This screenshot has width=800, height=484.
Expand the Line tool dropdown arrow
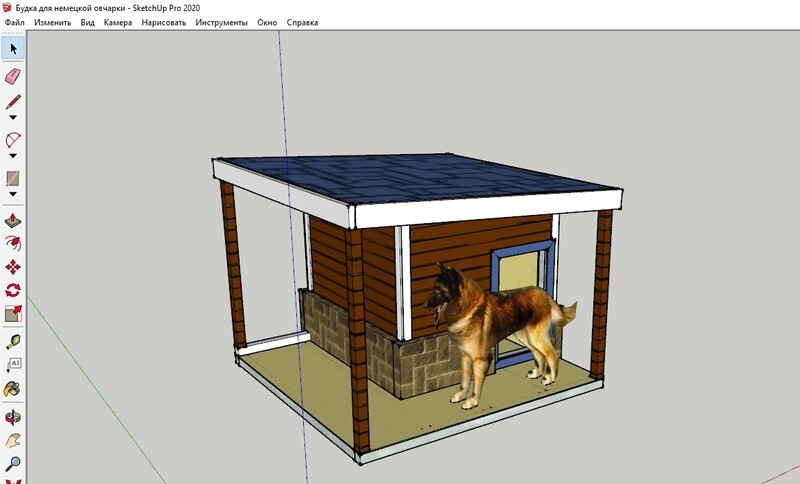(x=13, y=118)
